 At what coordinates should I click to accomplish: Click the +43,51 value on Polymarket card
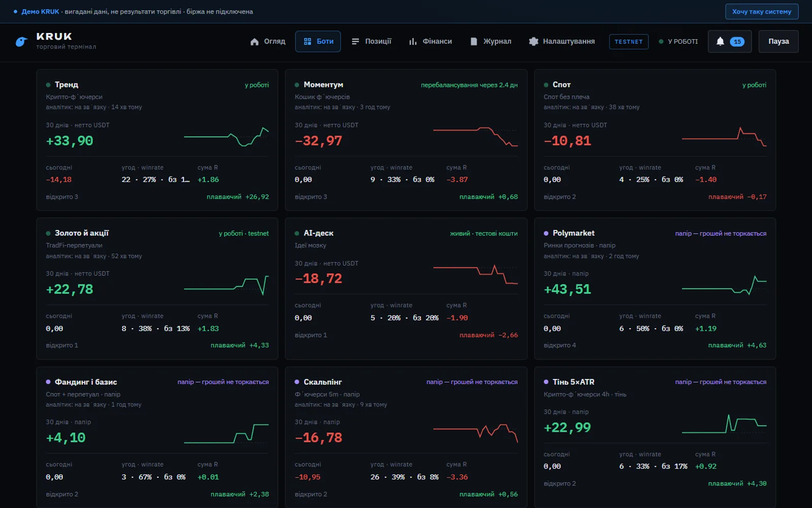tap(567, 289)
